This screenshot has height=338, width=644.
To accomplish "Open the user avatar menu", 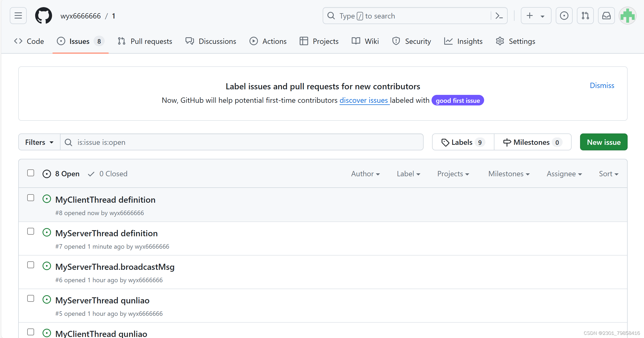I will coord(627,16).
